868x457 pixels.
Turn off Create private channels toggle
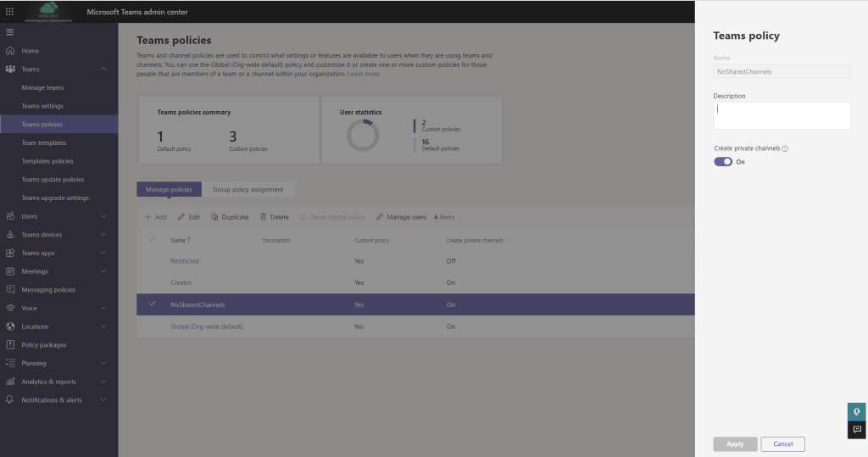point(723,162)
